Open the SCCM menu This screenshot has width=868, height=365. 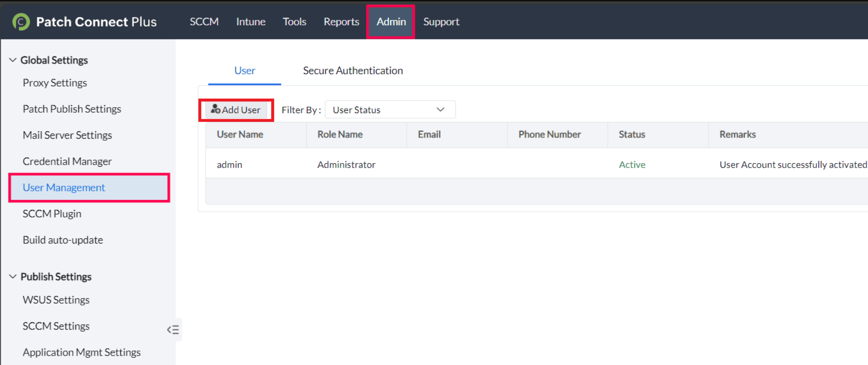[x=204, y=22]
